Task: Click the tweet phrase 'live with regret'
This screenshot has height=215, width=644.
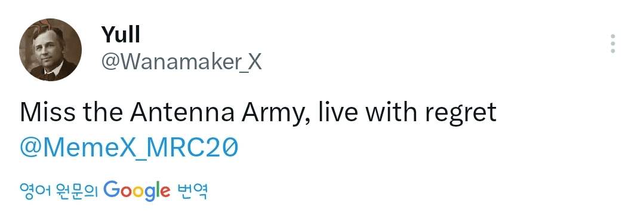Action: (408, 112)
